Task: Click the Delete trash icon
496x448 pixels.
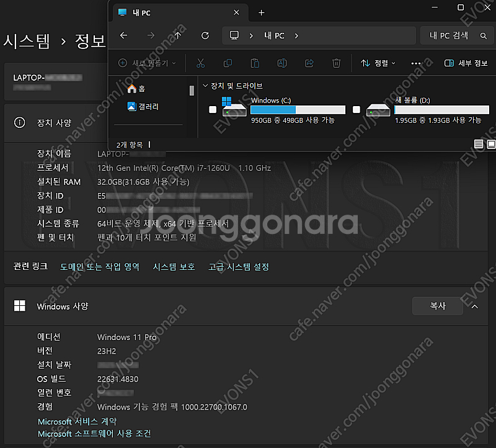Action: [336, 63]
